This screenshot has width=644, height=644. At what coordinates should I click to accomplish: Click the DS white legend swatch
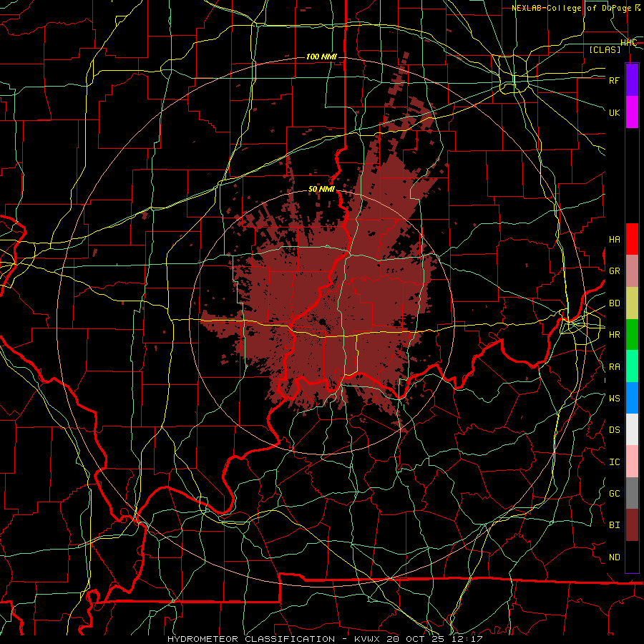pos(632,429)
